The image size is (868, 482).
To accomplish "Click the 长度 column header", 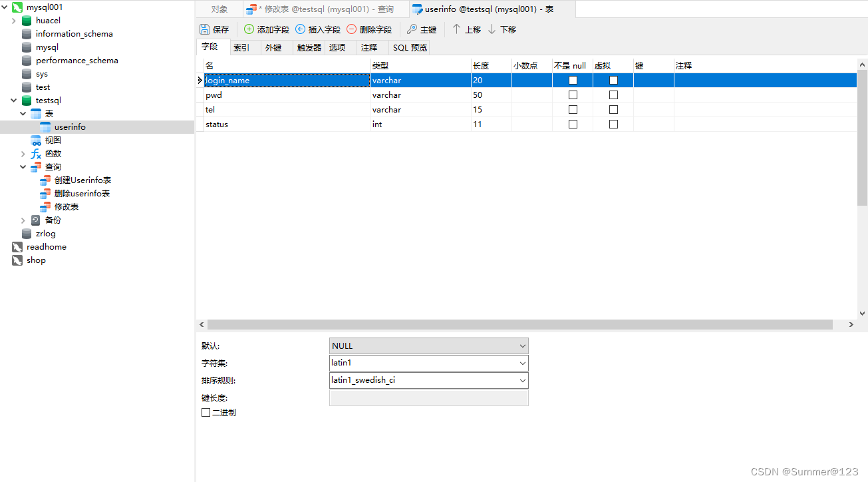I will point(492,65).
